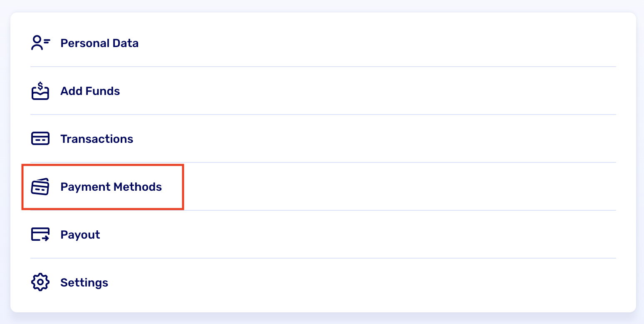Choose the Payout text label
This screenshot has width=644, height=324.
tap(80, 234)
